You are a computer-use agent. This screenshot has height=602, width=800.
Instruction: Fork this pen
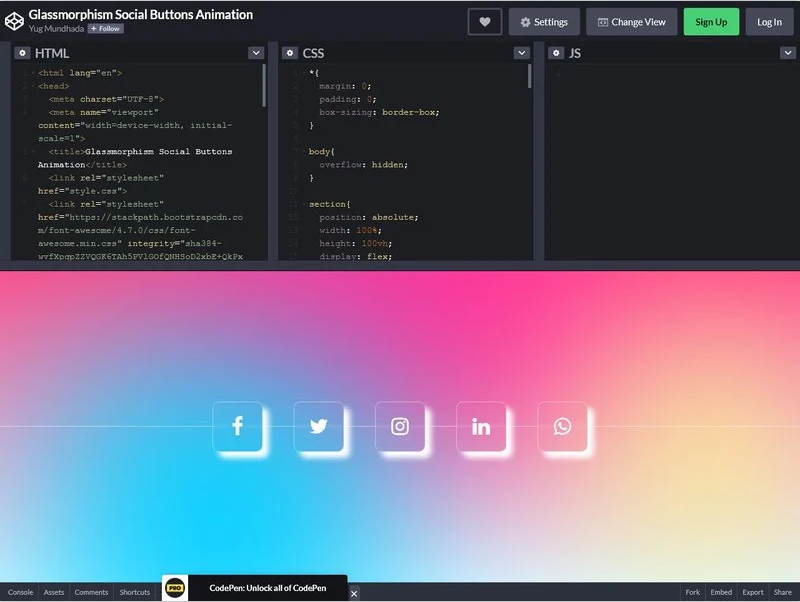[x=692, y=592]
